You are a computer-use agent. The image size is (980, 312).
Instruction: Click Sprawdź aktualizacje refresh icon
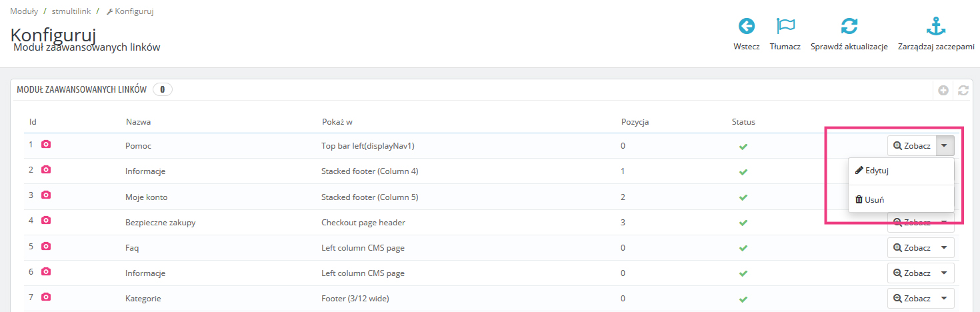click(849, 27)
